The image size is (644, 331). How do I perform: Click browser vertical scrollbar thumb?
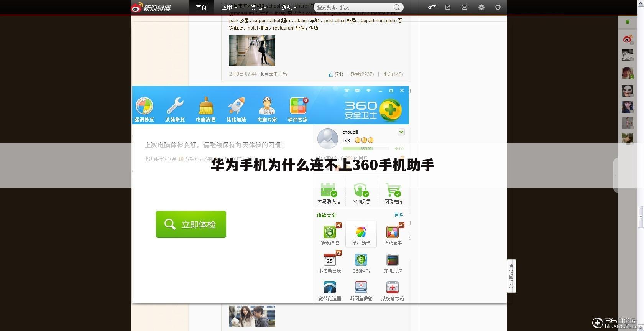641,217
